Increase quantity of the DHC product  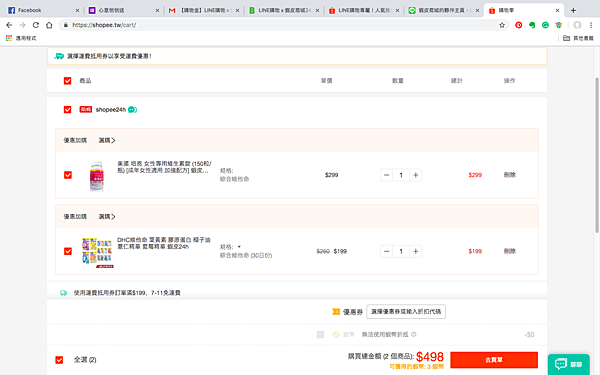coord(416,251)
